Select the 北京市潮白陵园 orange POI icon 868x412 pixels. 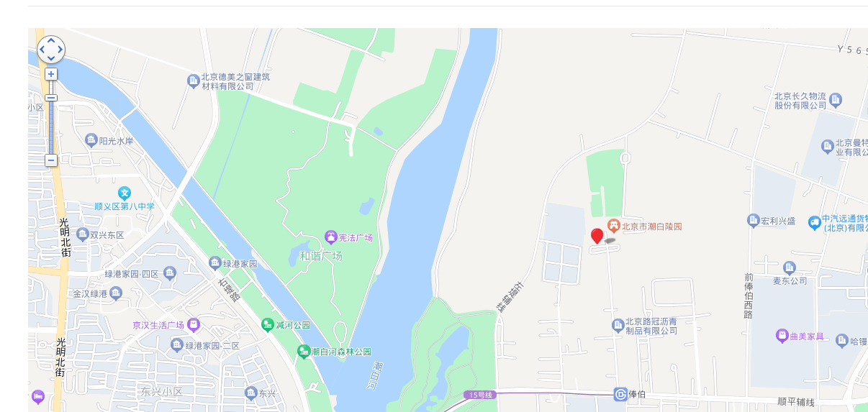tap(613, 226)
